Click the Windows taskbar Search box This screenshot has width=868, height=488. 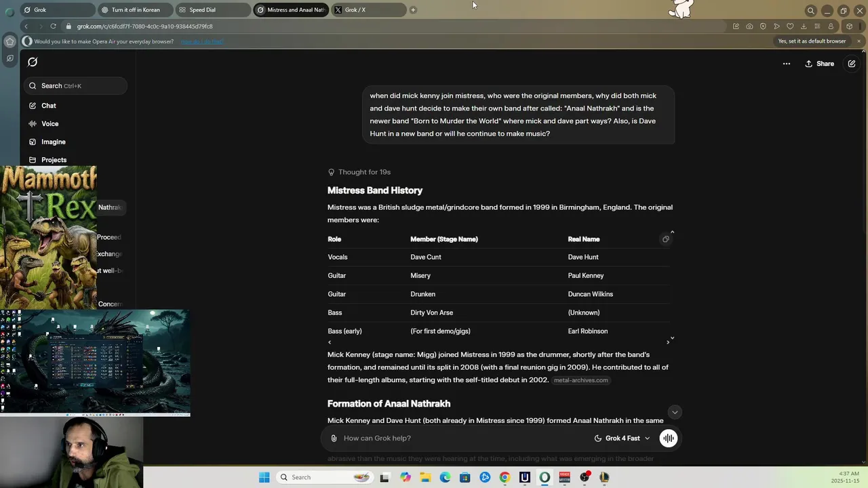coord(325,477)
